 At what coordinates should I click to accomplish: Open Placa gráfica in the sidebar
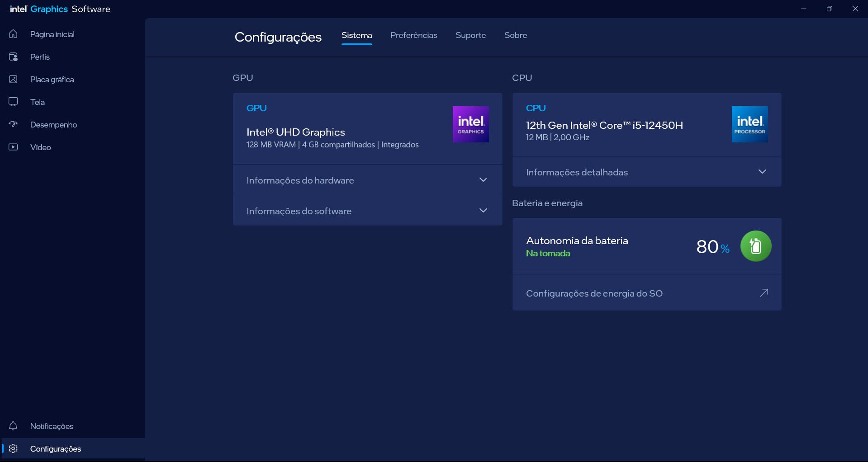72,79
